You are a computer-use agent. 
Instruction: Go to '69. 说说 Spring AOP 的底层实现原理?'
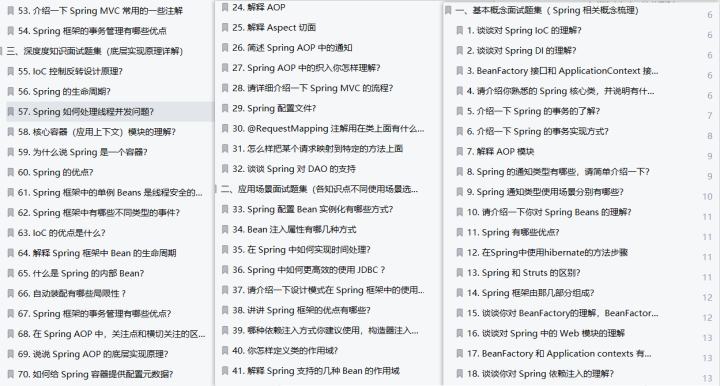tap(93, 354)
